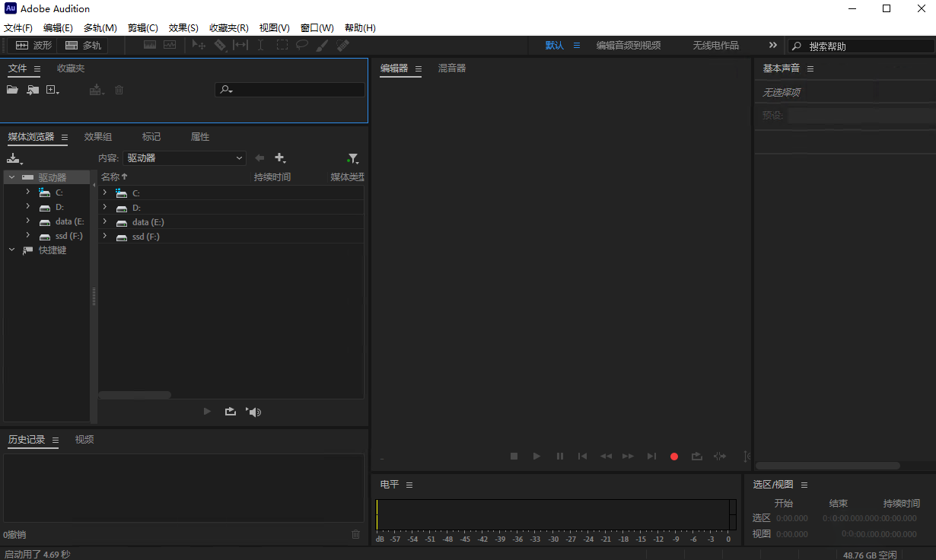Open 历史记录 panel menu icon
The image size is (936, 560).
click(x=56, y=440)
